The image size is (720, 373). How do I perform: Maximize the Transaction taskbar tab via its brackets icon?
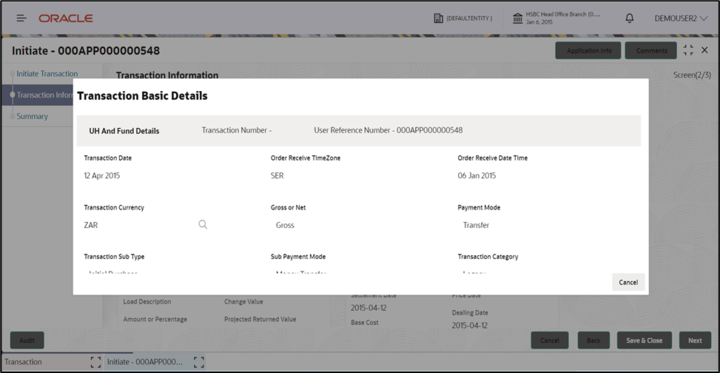point(96,362)
